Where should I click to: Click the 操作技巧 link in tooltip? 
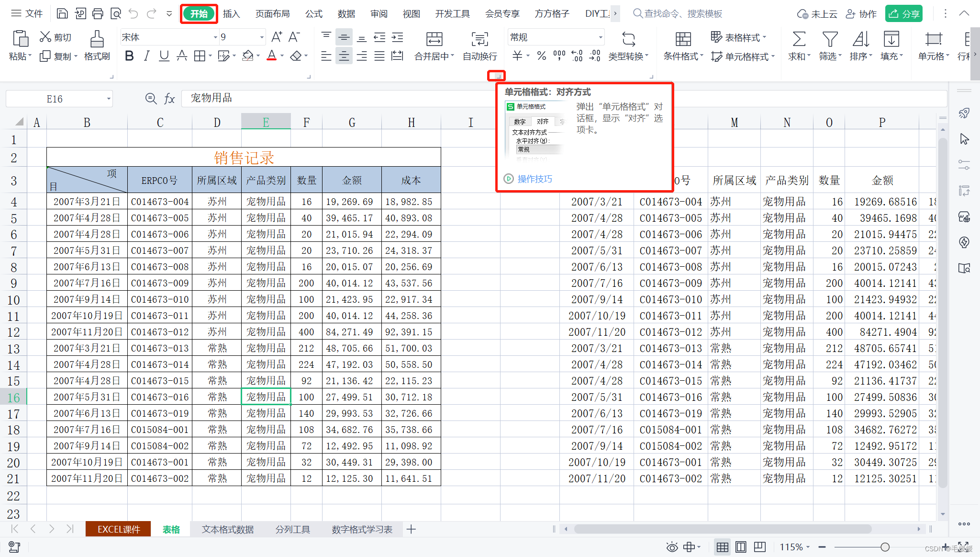[x=535, y=179]
